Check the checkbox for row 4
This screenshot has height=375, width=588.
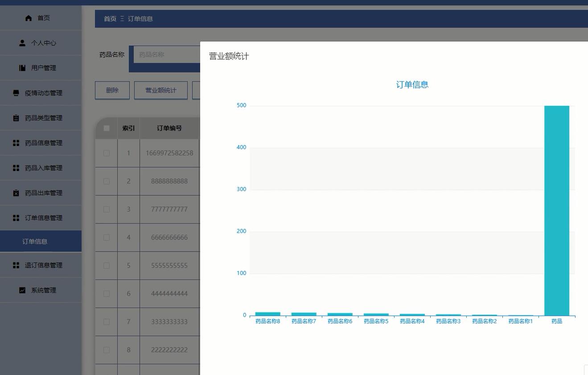pos(107,237)
